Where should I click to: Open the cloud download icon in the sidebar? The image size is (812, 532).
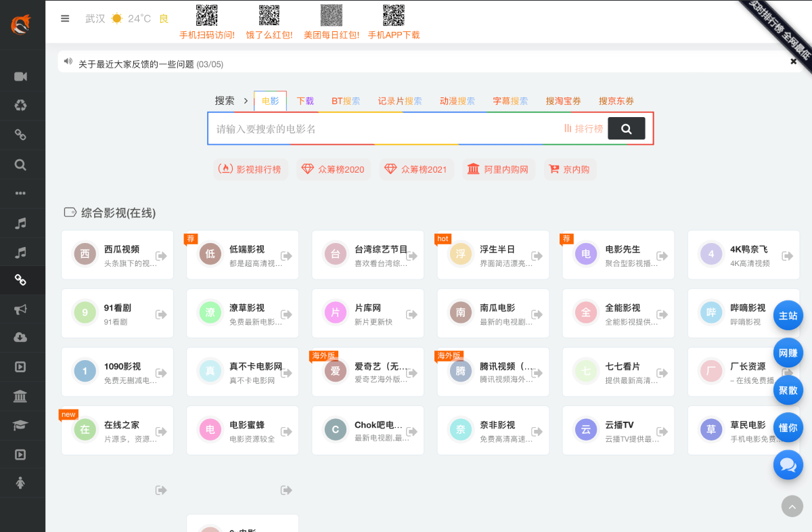click(x=20, y=338)
